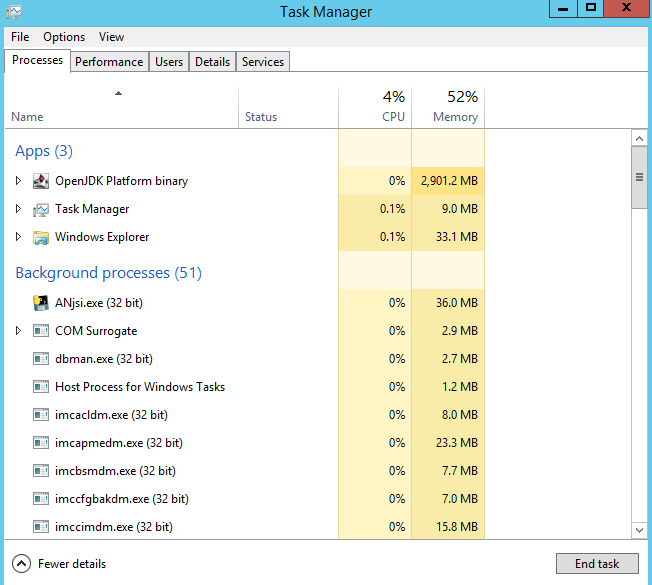
Task: Switch to the Users tab
Action: point(169,62)
